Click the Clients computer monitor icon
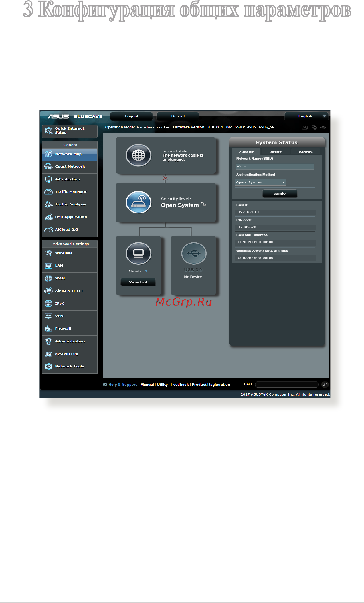The image size is (364, 603). pos(139,254)
